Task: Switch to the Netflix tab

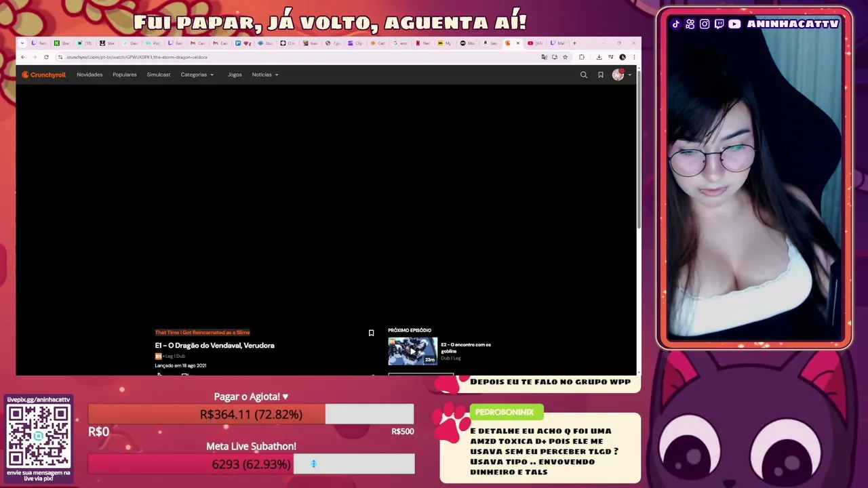Action: point(425,43)
